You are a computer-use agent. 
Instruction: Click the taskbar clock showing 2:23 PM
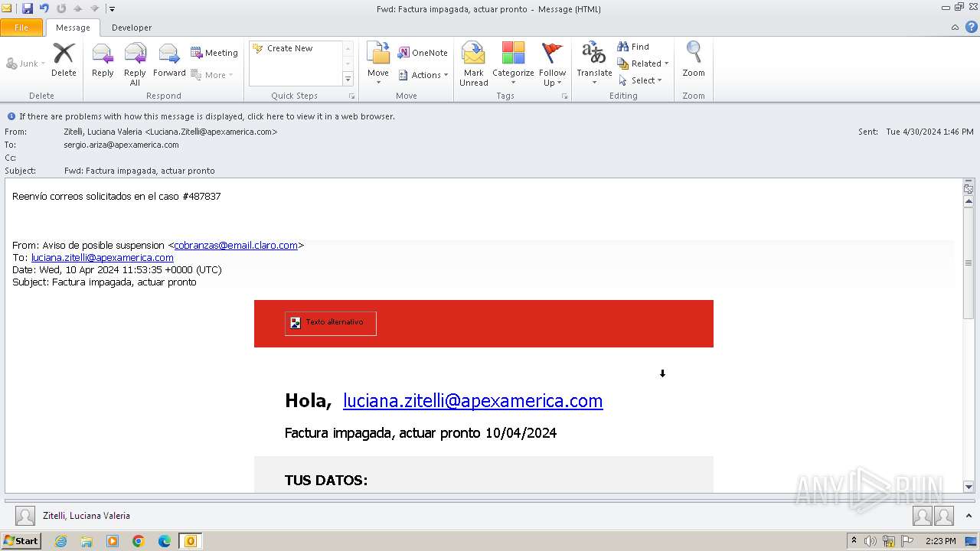coord(941,541)
